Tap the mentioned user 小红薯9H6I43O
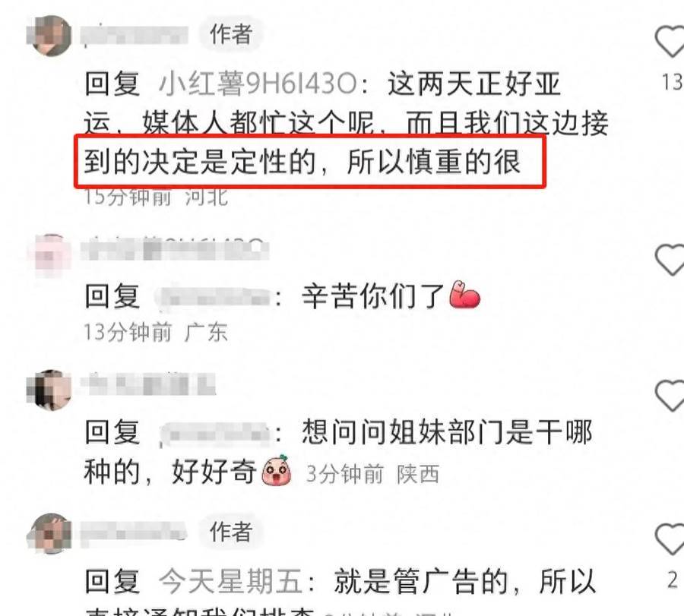The height and width of the screenshot is (616, 684). (x=258, y=84)
